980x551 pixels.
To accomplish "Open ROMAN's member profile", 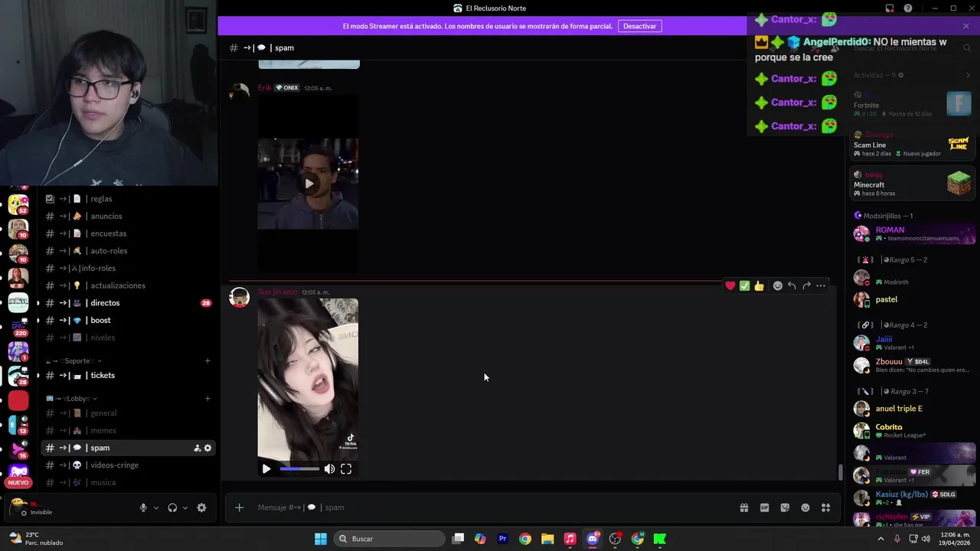I will point(913,233).
